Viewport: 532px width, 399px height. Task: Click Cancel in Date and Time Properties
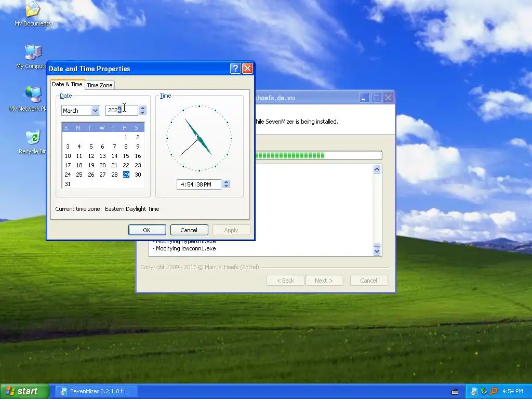point(189,230)
